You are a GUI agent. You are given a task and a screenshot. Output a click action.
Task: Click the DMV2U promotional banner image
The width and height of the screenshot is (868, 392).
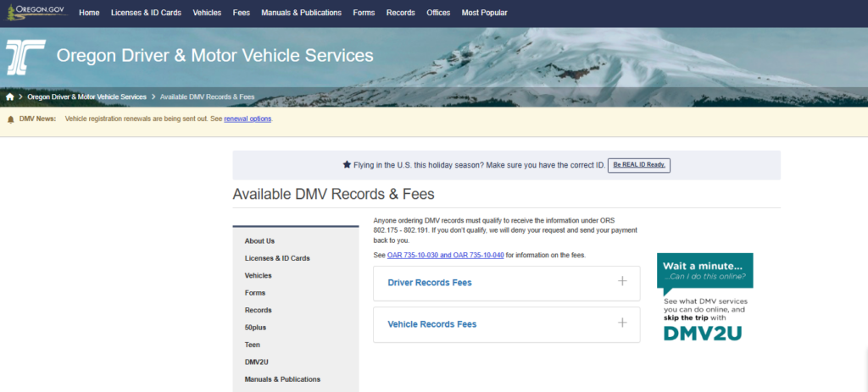tap(704, 297)
